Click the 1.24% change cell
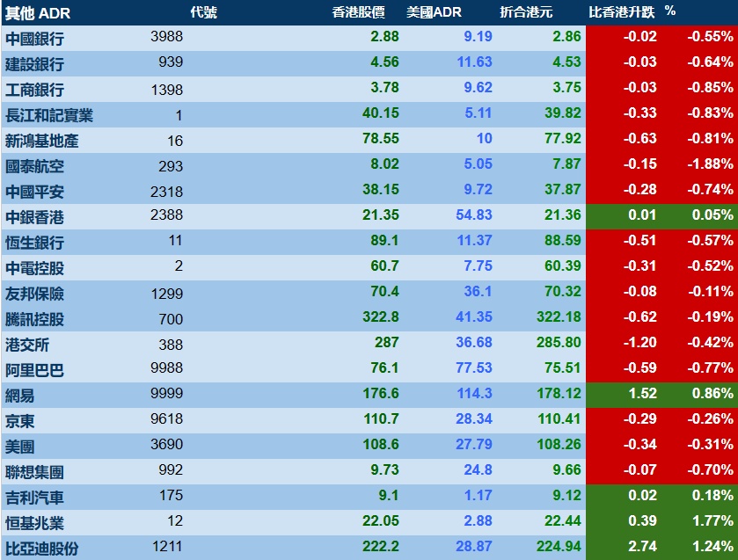This screenshot has height=560, width=738. point(712,546)
